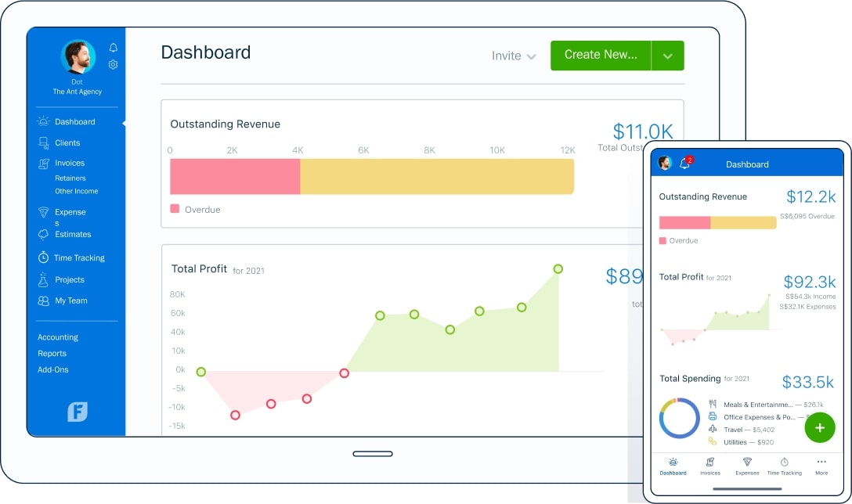The height and width of the screenshot is (504, 852).
Task: Open the settings gear icon
Action: click(x=113, y=65)
